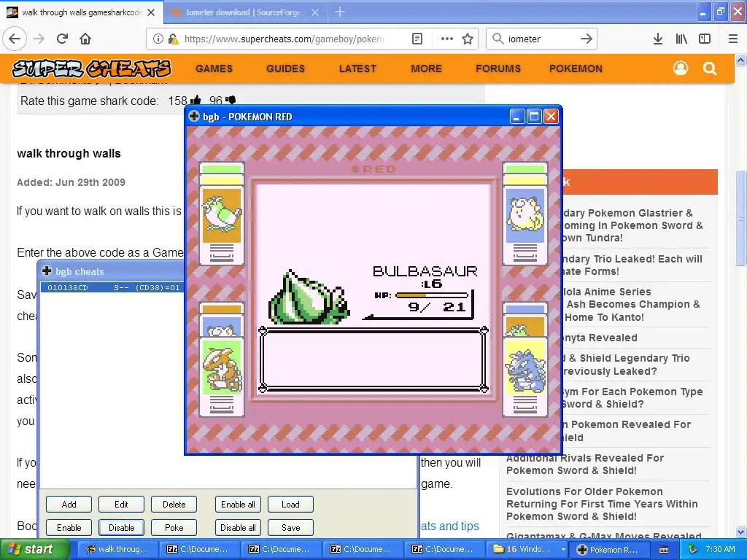Submit the iometer search with arrow
This screenshot has width=747, height=560.
(587, 39)
